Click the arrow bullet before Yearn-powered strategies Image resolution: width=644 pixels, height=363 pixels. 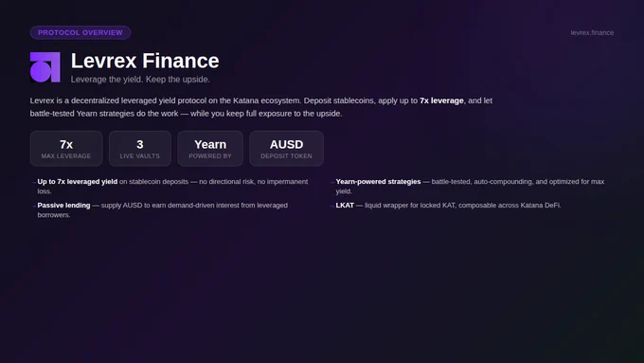coord(332,182)
